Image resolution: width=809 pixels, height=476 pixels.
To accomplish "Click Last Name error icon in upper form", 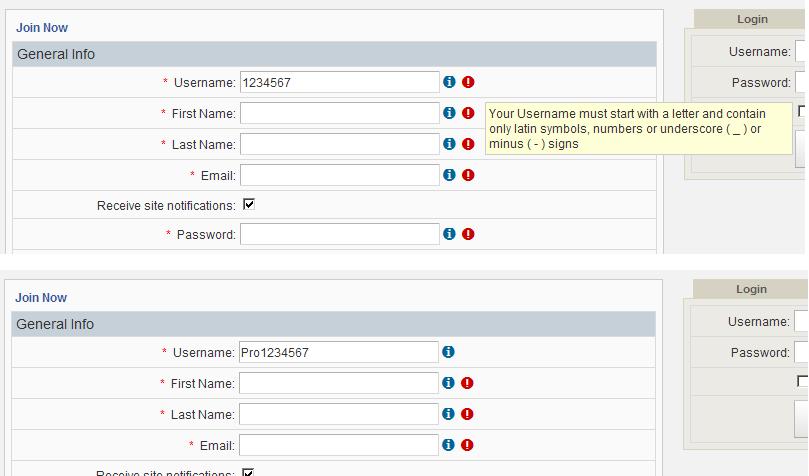I will point(468,144).
